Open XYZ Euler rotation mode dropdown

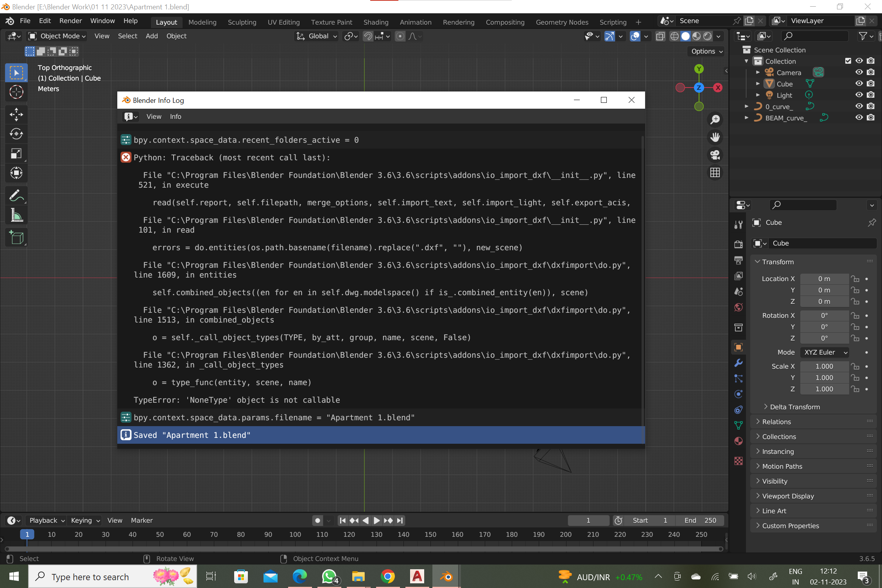pyautogui.click(x=825, y=352)
